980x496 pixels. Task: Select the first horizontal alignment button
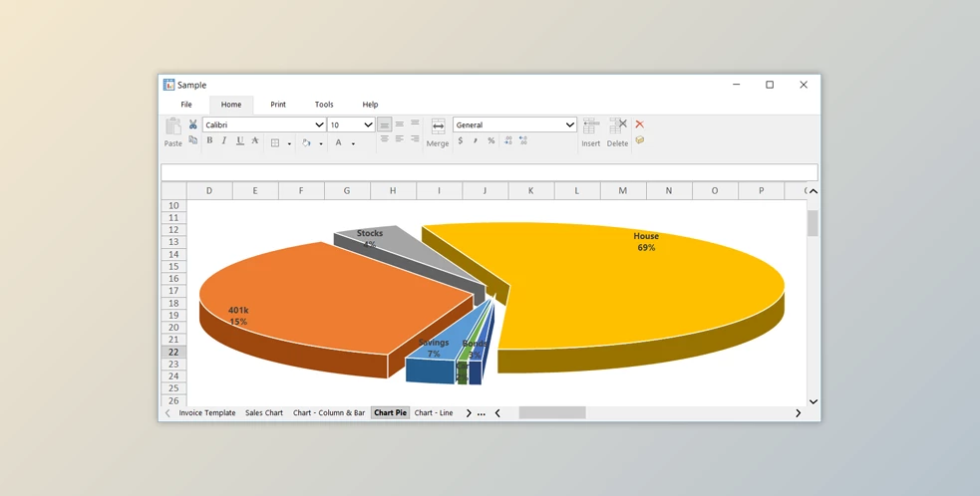tap(385, 139)
